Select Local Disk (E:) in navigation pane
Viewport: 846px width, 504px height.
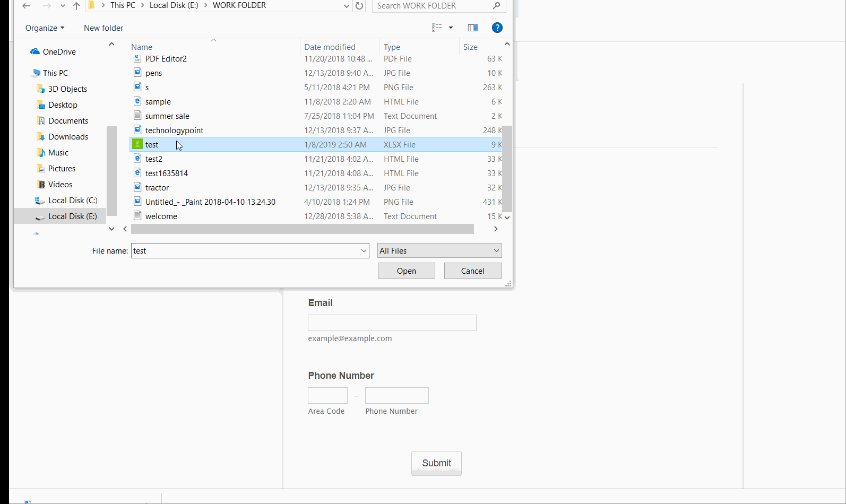pos(60,216)
